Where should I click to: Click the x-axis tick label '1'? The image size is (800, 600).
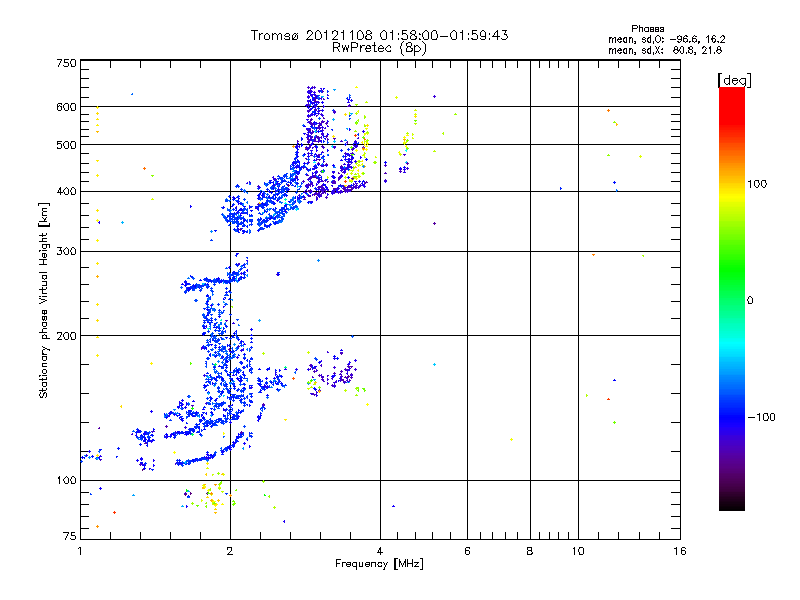(x=80, y=551)
